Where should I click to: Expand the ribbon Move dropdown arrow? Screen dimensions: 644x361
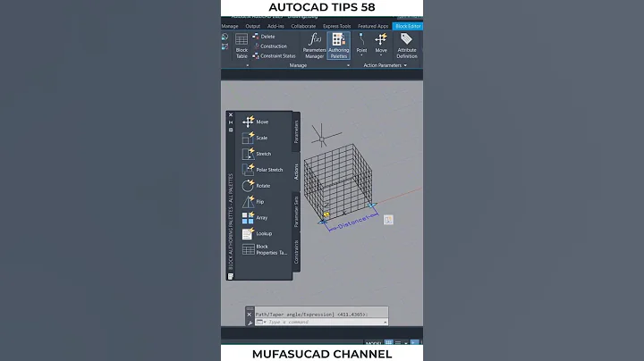381,55
